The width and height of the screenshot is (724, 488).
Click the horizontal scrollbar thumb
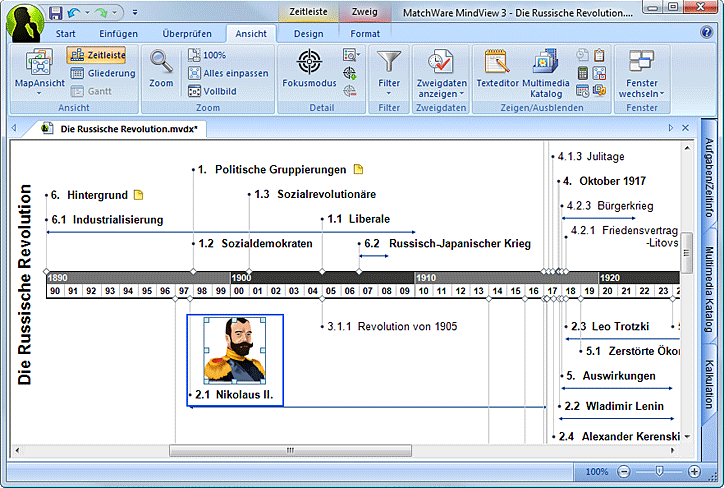[x=290, y=450]
